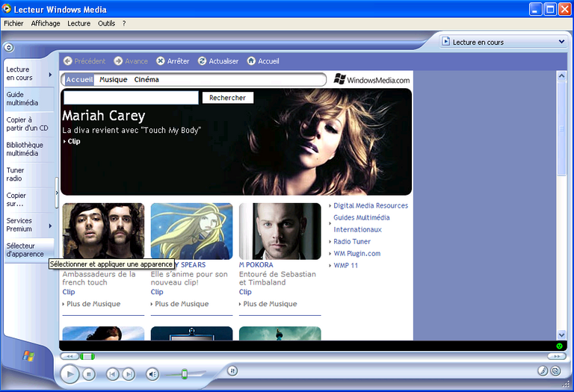
Task: Click Plus de Musique under M Pokora
Action: (270, 304)
